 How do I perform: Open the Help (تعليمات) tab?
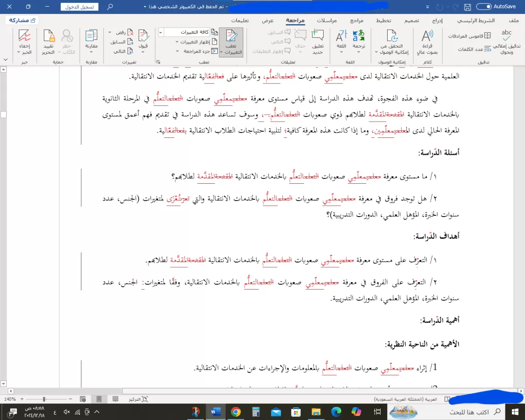point(240,21)
